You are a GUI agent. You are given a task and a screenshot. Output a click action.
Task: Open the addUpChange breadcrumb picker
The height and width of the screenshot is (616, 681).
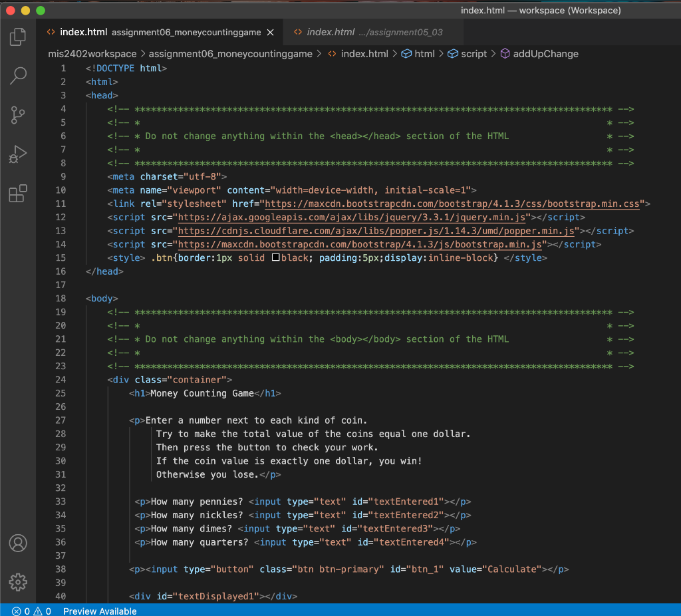(x=541, y=54)
